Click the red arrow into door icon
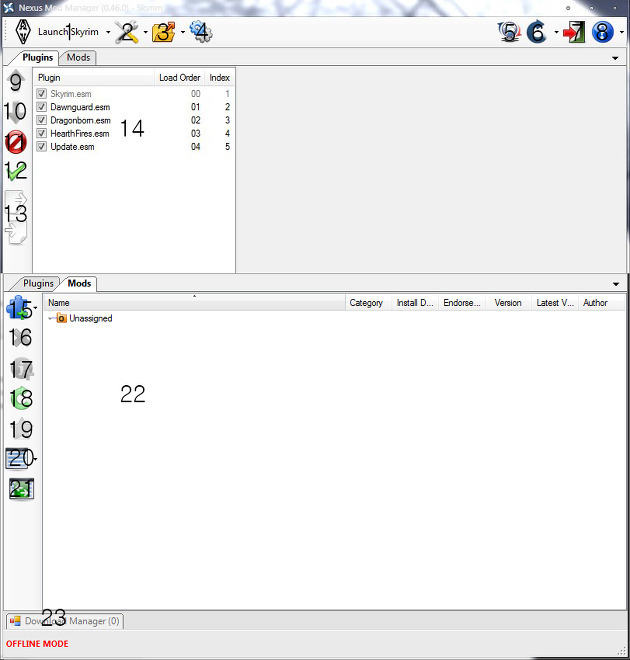 click(x=574, y=32)
